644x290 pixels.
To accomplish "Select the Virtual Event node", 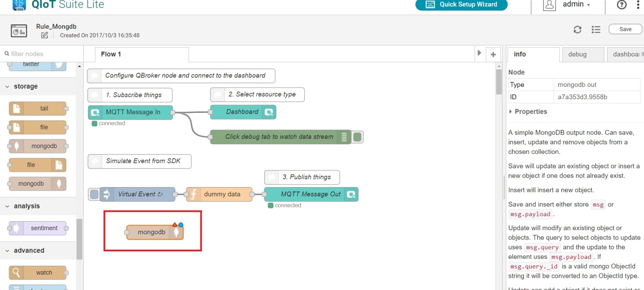I will tap(137, 194).
